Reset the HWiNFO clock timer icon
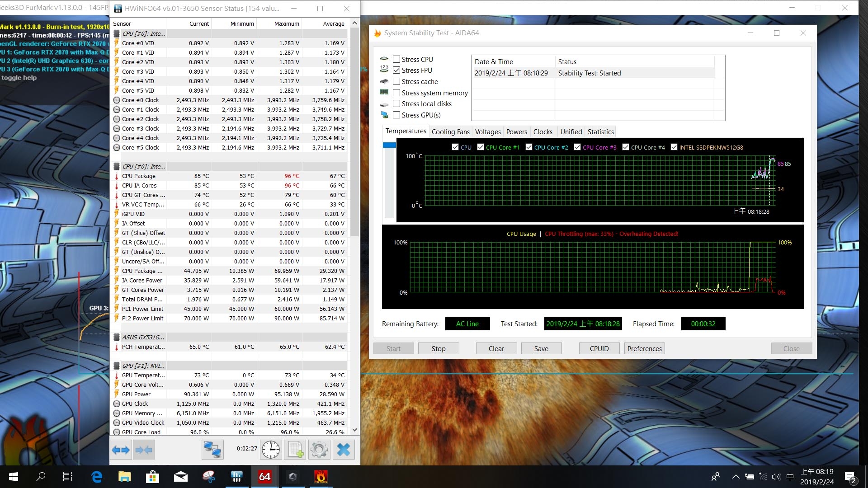This screenshot has width=868, height=488. 271,450
